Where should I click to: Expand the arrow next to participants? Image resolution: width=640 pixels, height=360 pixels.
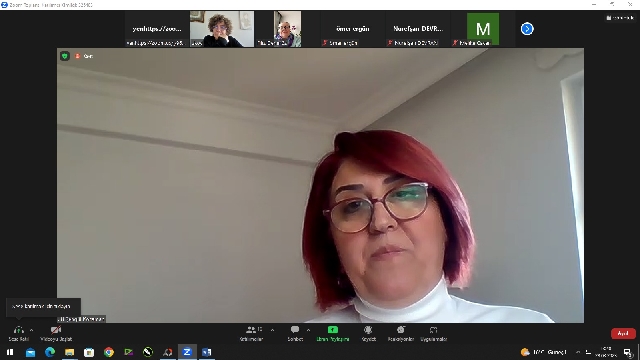click(x=272, y=330)
